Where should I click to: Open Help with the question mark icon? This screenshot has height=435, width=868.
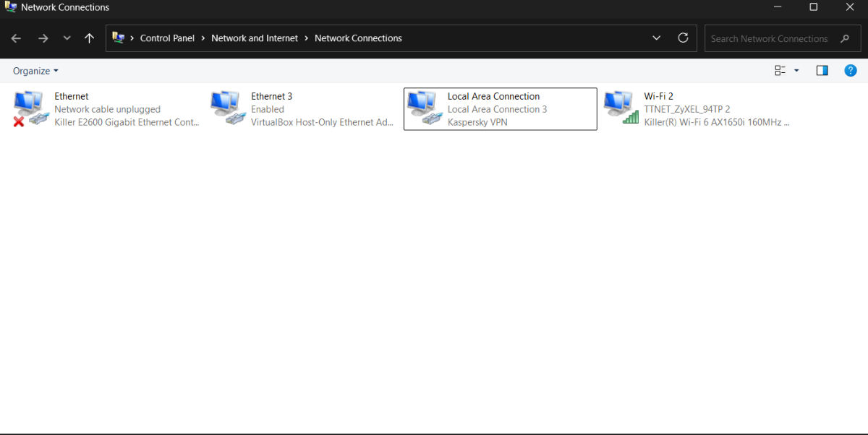(x=851, y=70)
